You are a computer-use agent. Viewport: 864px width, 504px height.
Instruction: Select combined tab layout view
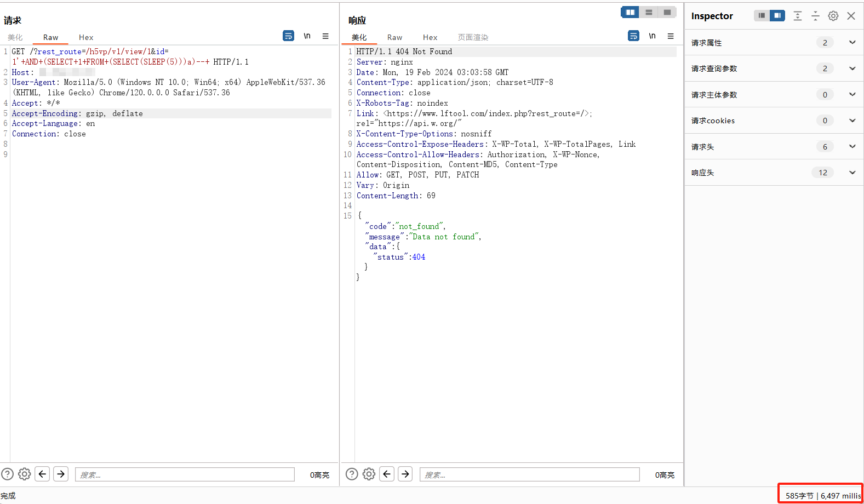(x=667, y=12)
